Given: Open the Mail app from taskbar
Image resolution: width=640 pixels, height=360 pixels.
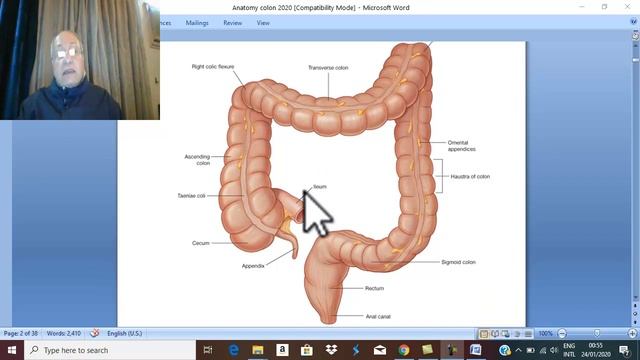Looking at the screenshot, I should 380,350.
